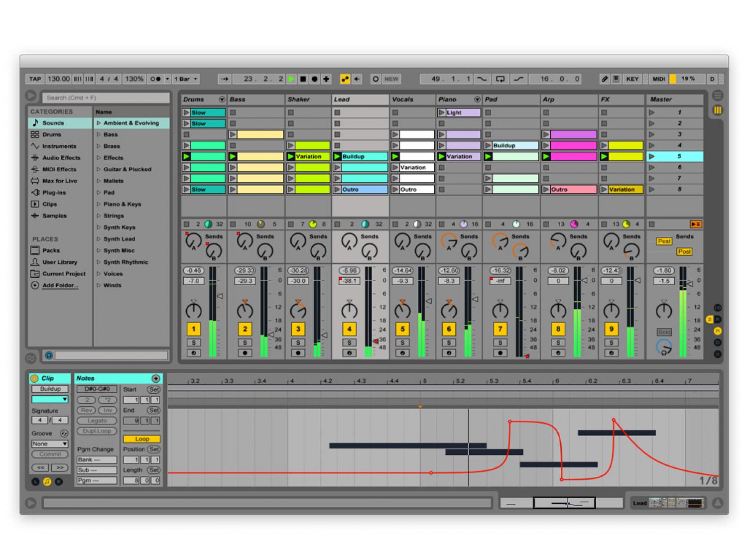Toggle Automation Arm button in toolbar
This screenshot has height=560, width=747.
(345, 79)
